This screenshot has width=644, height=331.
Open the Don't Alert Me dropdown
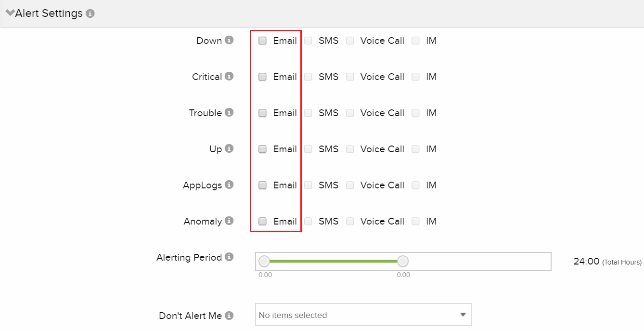[363, 315]
